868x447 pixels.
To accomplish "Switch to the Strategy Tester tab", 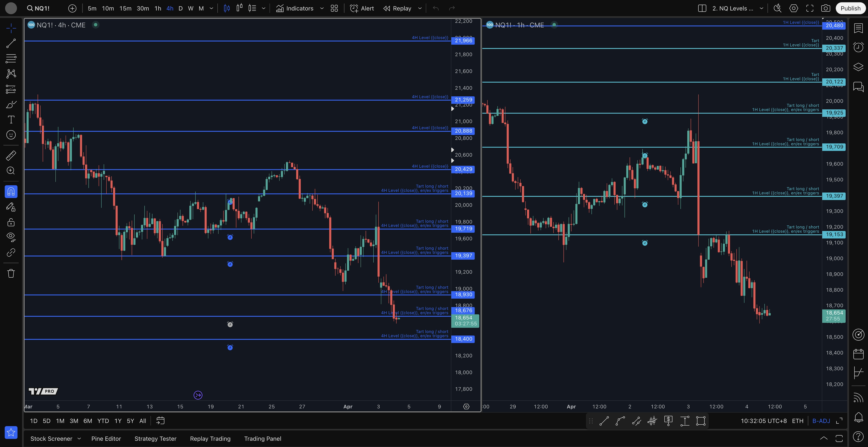I will [x=155, y=439].
